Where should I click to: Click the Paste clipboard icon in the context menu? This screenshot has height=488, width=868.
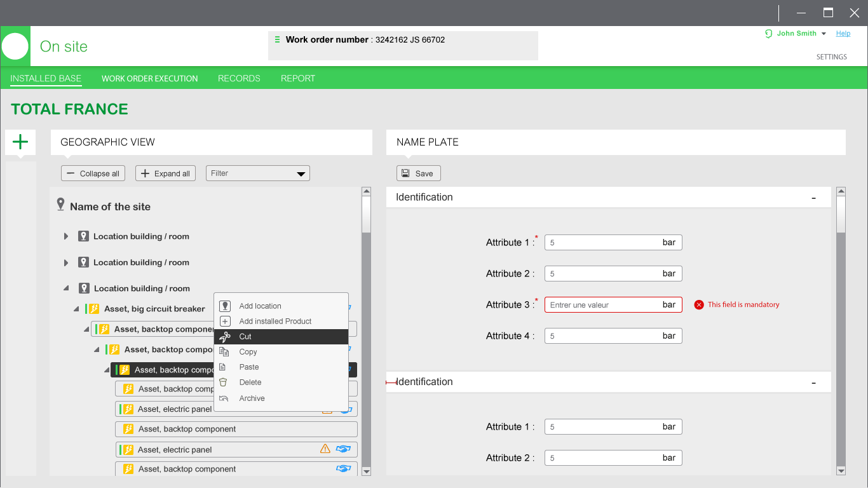223,367
